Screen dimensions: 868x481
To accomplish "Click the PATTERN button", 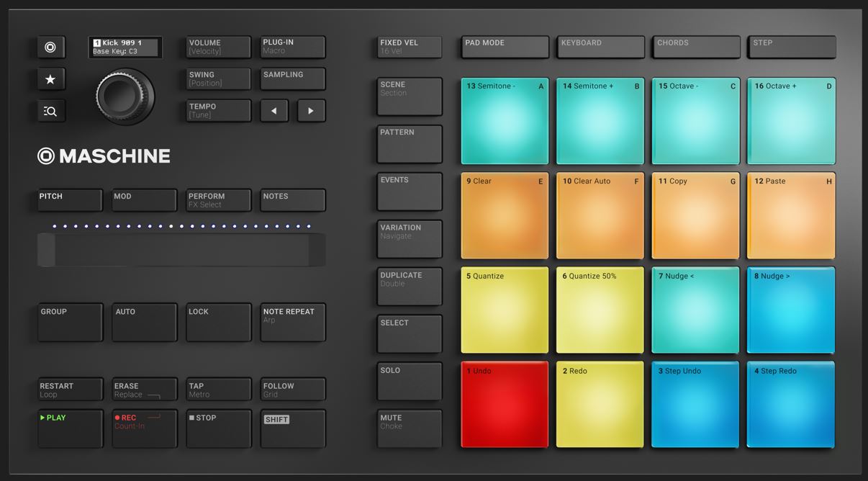I will (x=410, y=144).
